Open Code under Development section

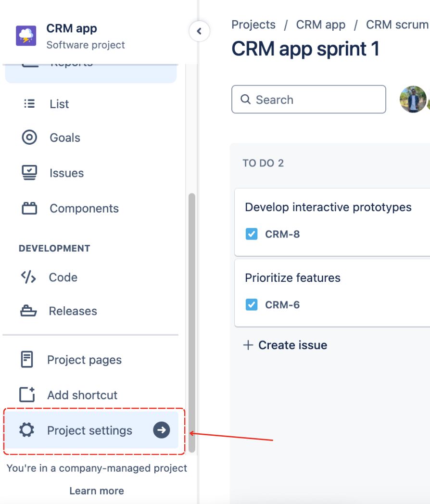[x=29, y=277]
